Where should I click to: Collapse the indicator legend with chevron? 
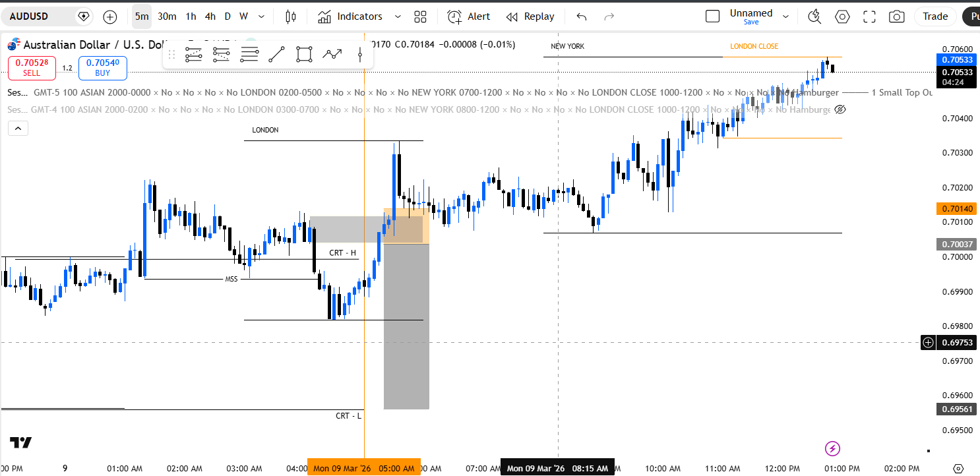[18, 129]
